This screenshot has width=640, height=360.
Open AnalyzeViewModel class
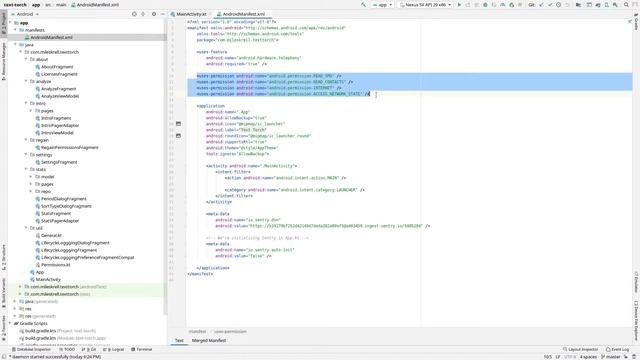tap(60, 96)
